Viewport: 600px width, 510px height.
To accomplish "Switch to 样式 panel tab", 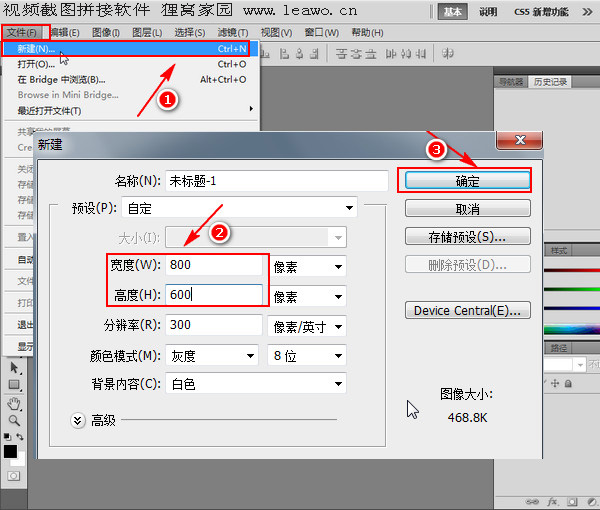I will [x=559, y=251].
